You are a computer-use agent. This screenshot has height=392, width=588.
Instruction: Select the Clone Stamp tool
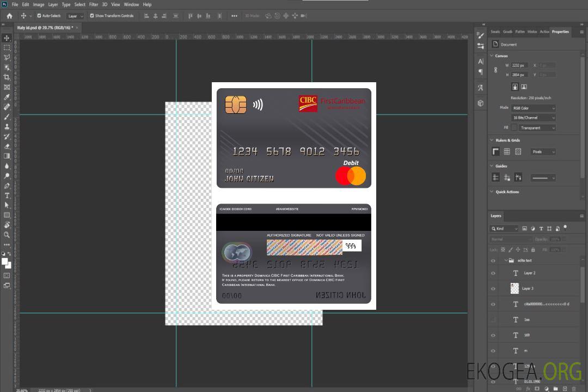tap(7, 127)
